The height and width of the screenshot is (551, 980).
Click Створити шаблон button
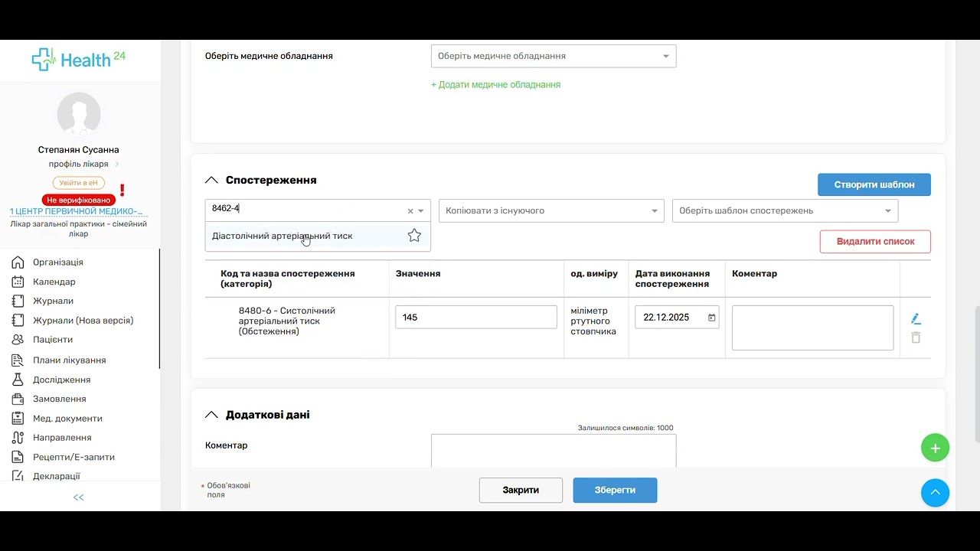point(874,184)
